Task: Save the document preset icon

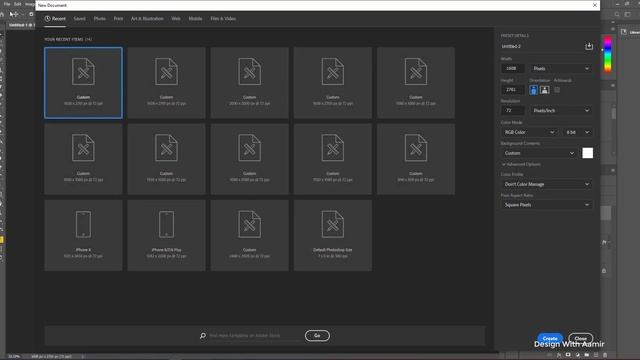Action: pyautogui.click(x=589, y=46)
